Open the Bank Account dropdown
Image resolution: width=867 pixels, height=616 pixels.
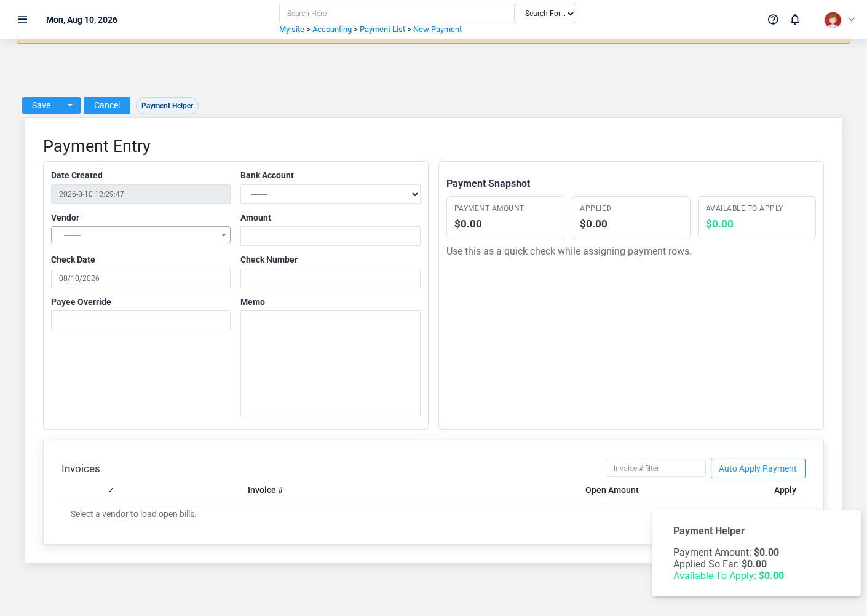pyautogui.click(x=330, y=194)
